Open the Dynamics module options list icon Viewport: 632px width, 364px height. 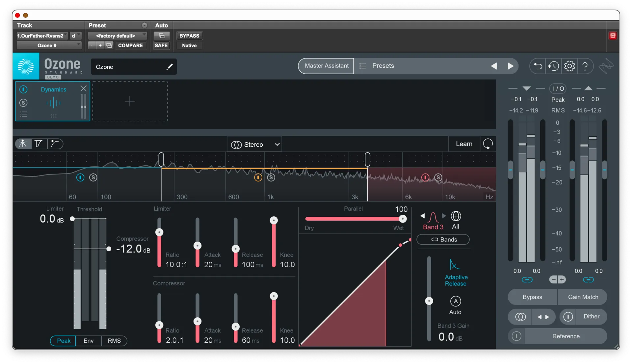[24, 114]
